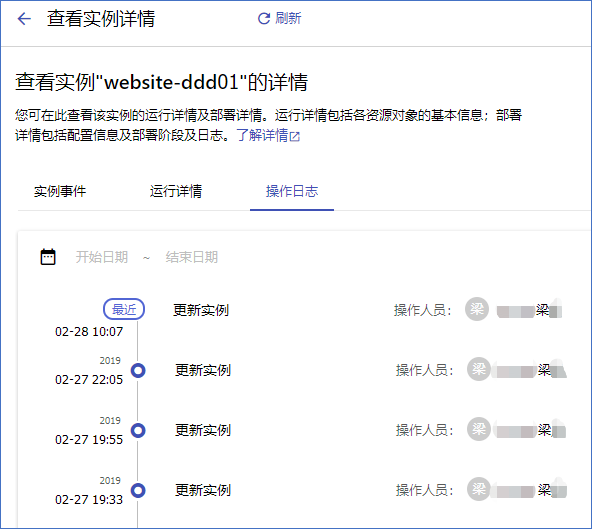Click 更新实例 entry at 02-28 10:07
The width and height of the screenshot is (593, 530).
[x=201, y=310]
